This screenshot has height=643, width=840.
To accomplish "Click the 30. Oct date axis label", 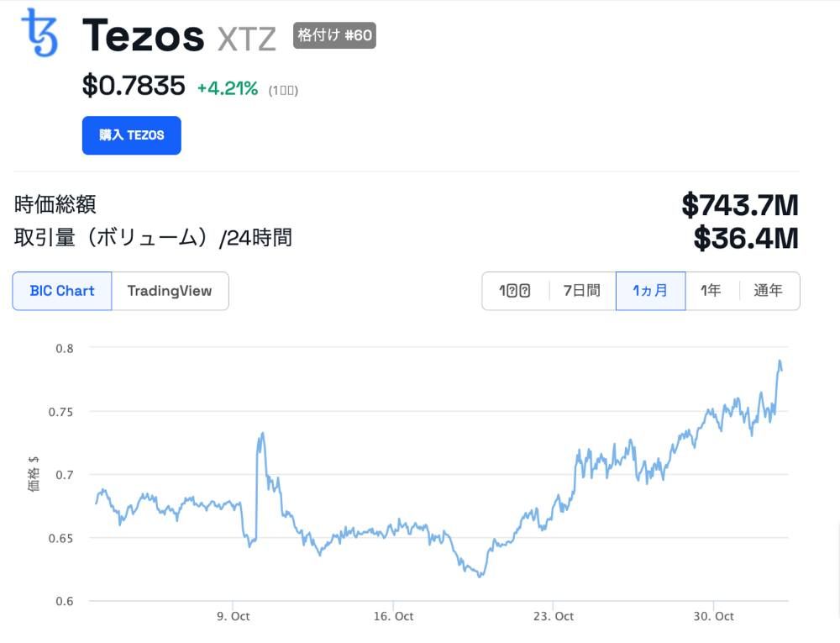I will pos(713,616).
